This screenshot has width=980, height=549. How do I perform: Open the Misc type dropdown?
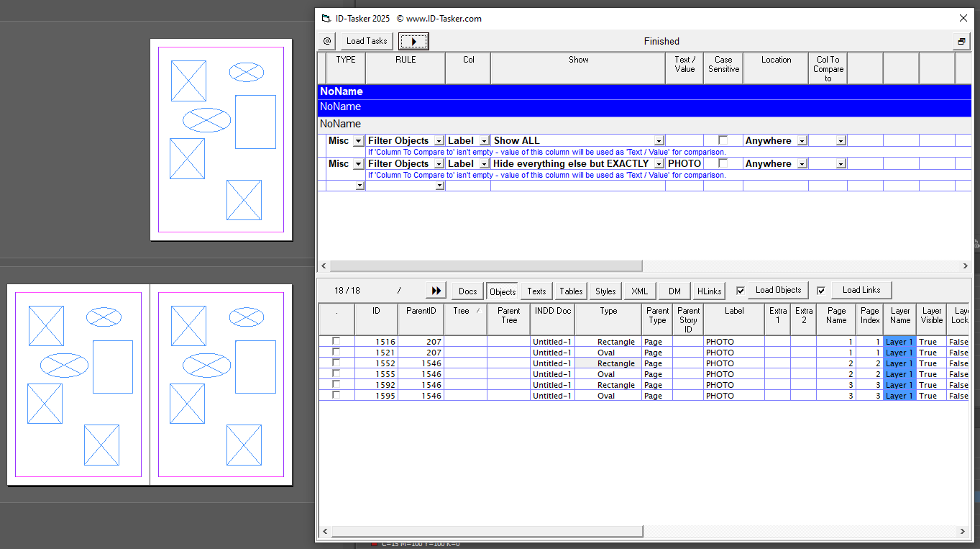(x=358, y=140)
